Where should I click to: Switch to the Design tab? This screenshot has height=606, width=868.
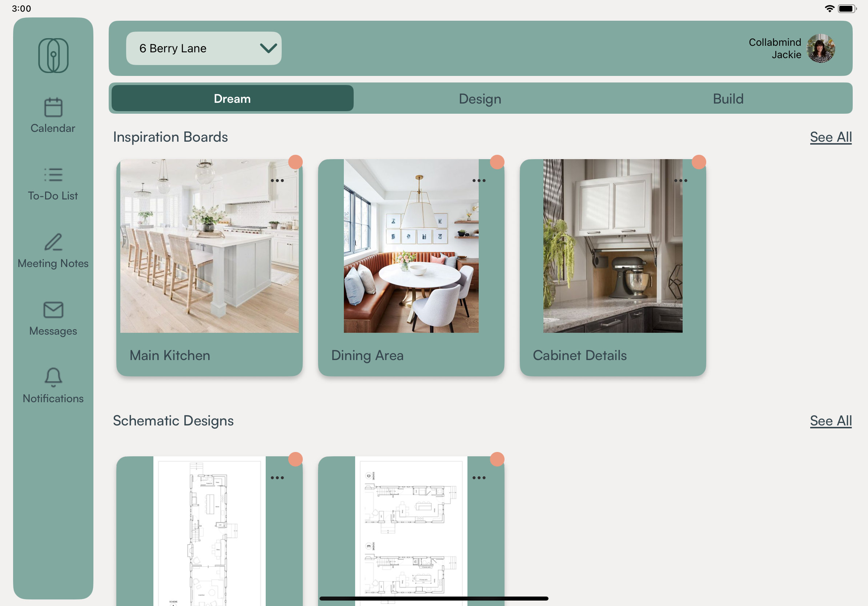[480, 99]
